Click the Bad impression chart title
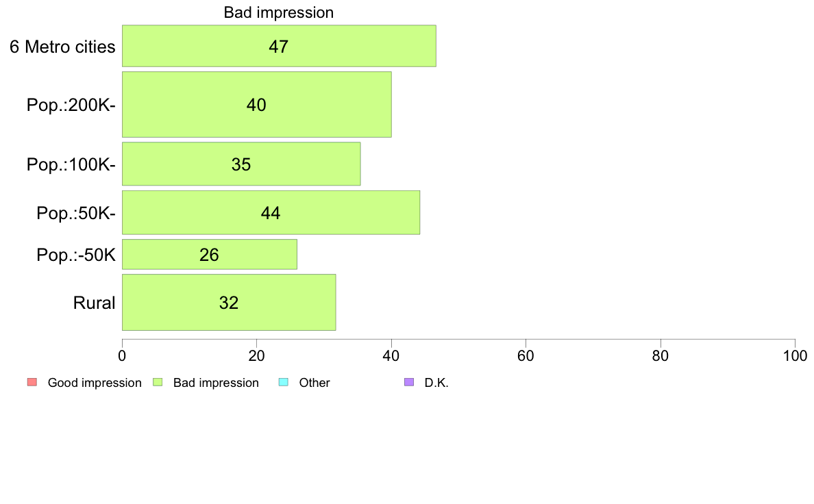The width and height of the screenshot is (814, 504). pos(279,12)
